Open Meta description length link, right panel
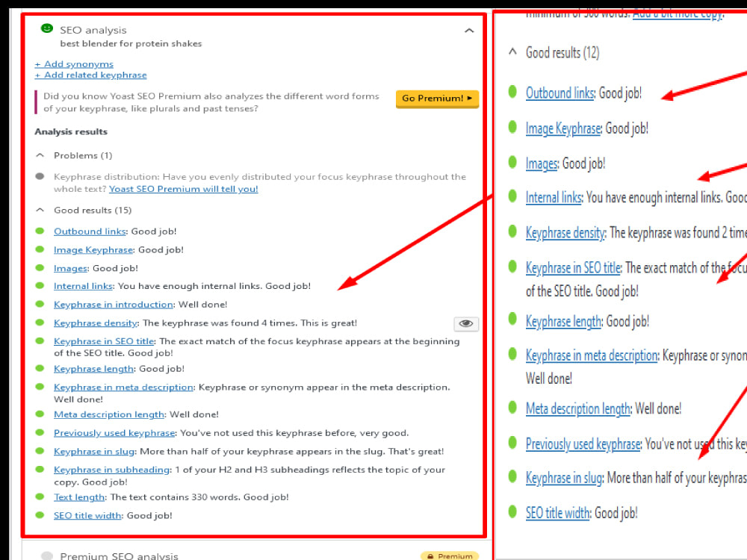Viewport: 747px width, 560px height. tap(579, 408)
